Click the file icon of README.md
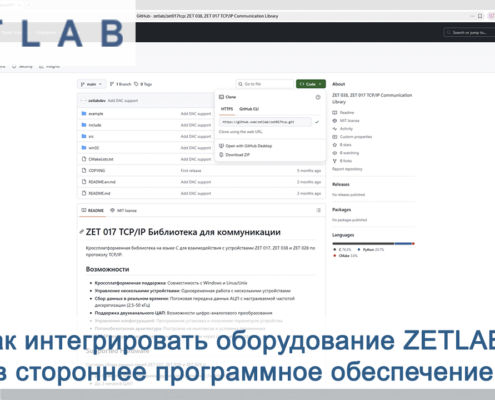 tap(84, 193)
